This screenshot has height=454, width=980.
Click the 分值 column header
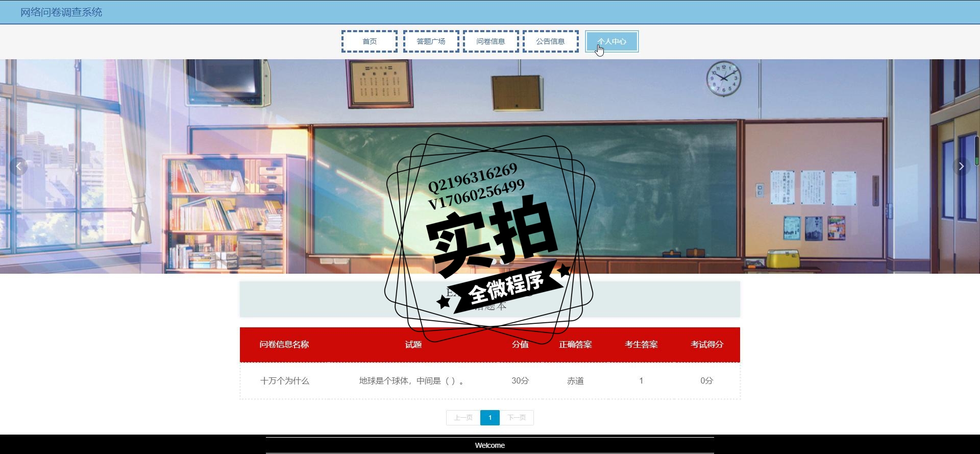point(520,345)
